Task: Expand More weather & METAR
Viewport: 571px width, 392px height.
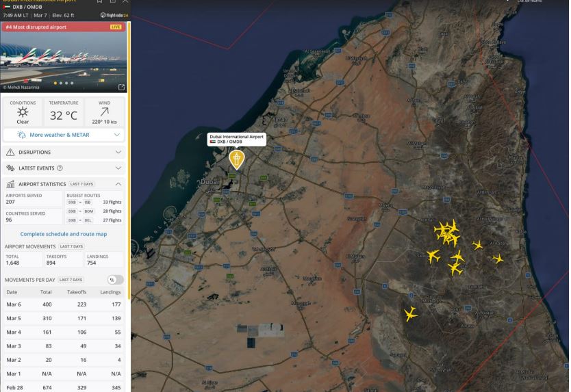Action: point(64,135)
